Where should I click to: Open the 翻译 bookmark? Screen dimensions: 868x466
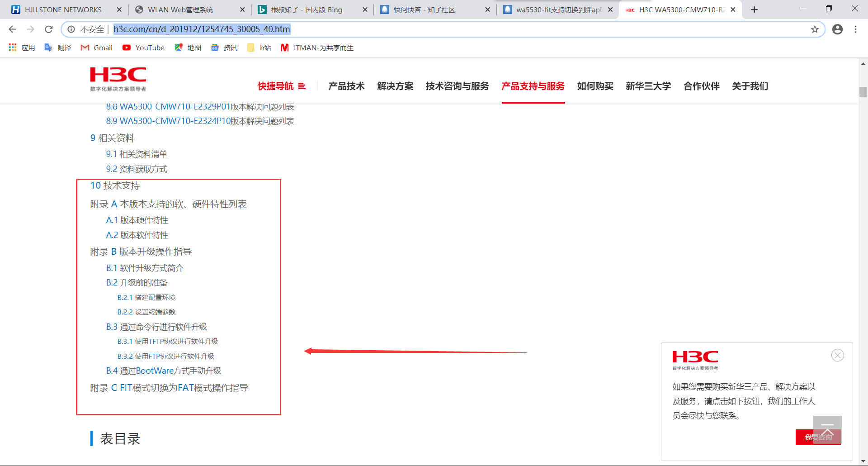(58, 48)
